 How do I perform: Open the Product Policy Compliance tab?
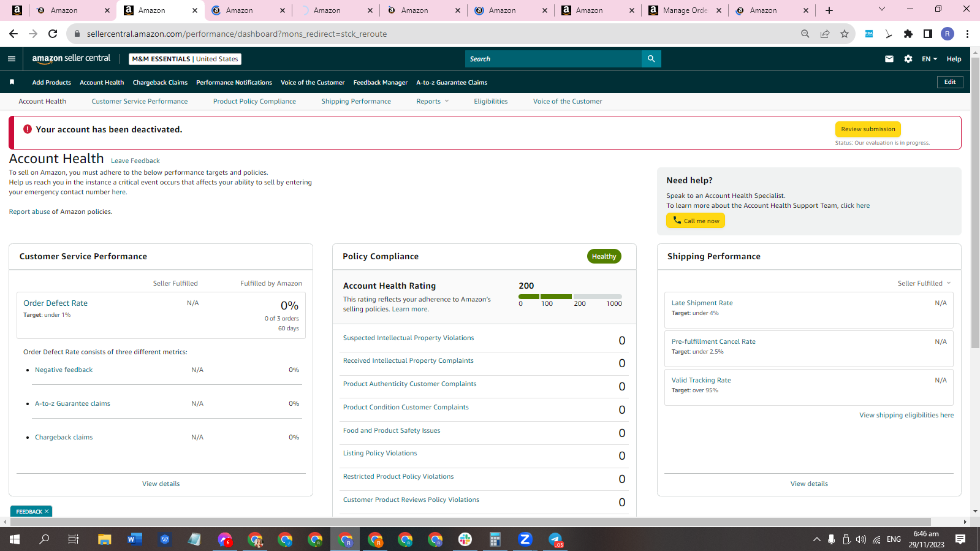(x=254, y=101)
